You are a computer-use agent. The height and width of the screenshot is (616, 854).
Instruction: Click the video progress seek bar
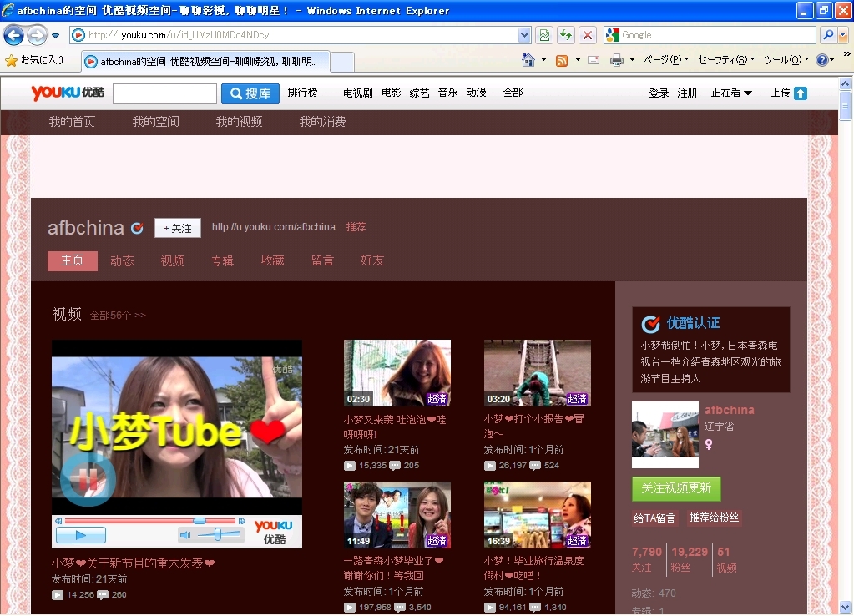pyautogui.click(x=150, y=521)
